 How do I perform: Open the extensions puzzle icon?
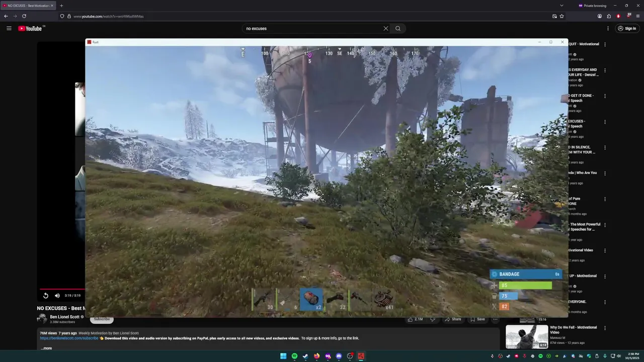pyautogui.click(x=609, y=16)
